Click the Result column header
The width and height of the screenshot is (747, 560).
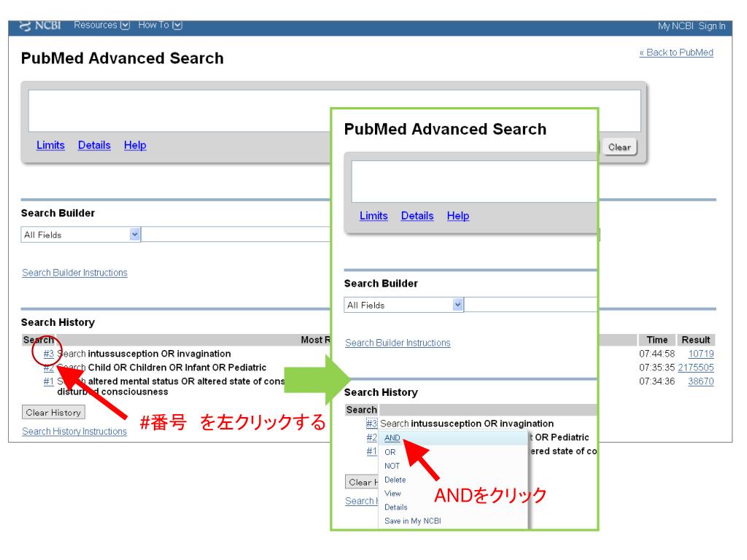695,340
